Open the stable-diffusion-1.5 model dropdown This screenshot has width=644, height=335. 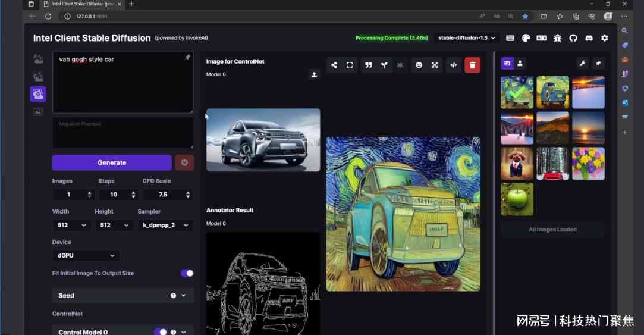467,38
